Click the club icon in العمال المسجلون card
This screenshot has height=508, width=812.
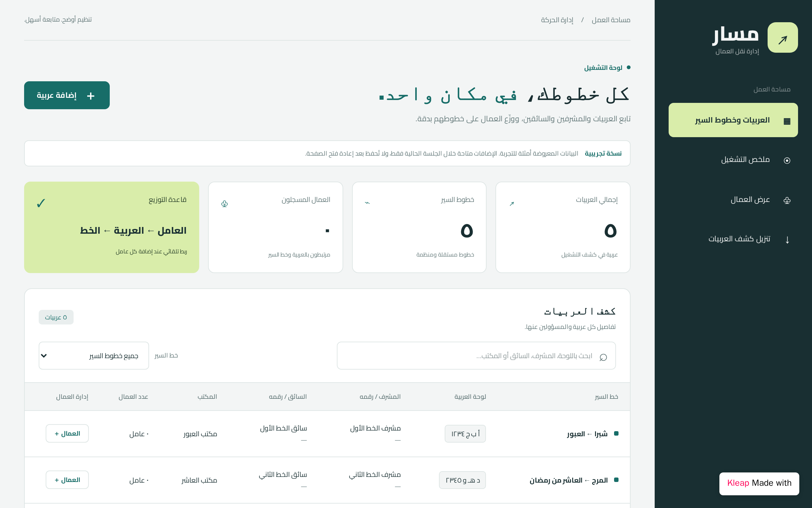click(225, 204)
